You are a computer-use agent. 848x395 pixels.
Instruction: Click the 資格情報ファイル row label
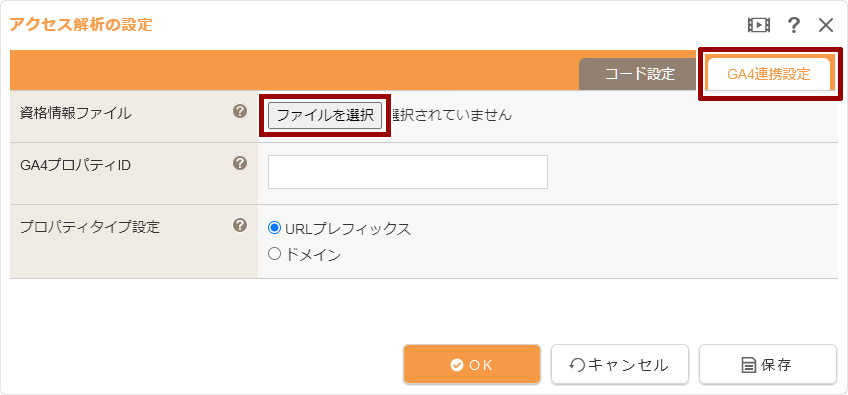(x=75, y=113)
